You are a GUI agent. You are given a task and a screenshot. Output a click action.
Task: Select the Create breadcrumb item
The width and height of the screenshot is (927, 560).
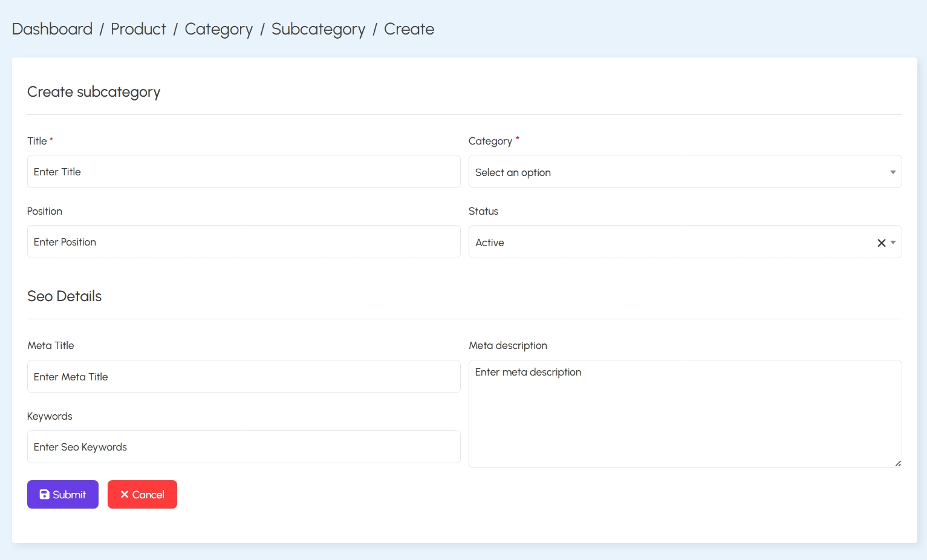coord(409,29)
